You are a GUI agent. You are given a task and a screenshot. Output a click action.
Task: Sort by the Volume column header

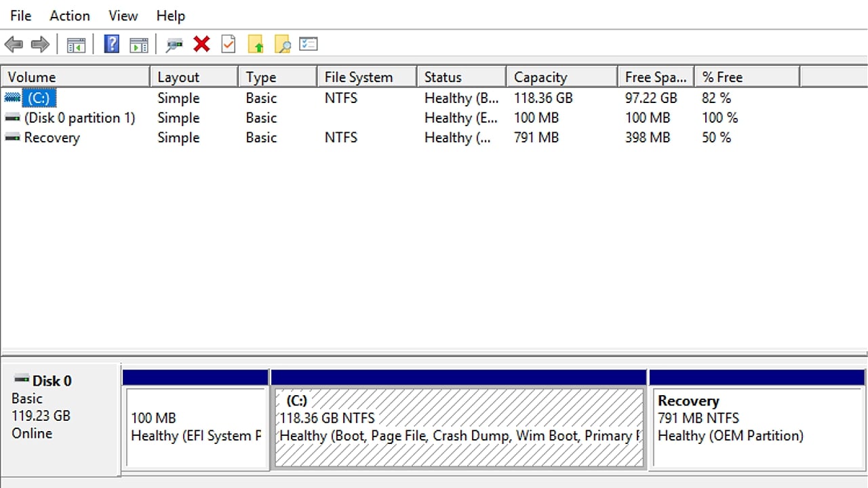point(75,77)
